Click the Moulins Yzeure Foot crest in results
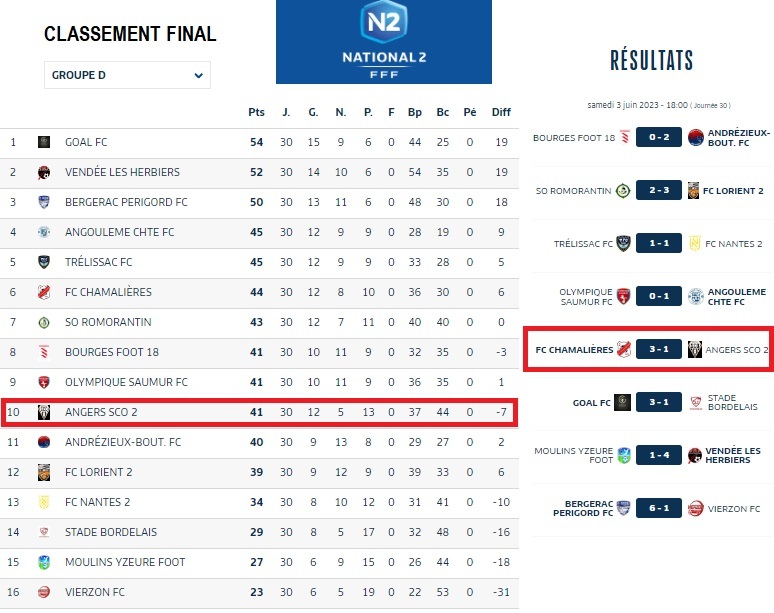 [x=625, y=456]
